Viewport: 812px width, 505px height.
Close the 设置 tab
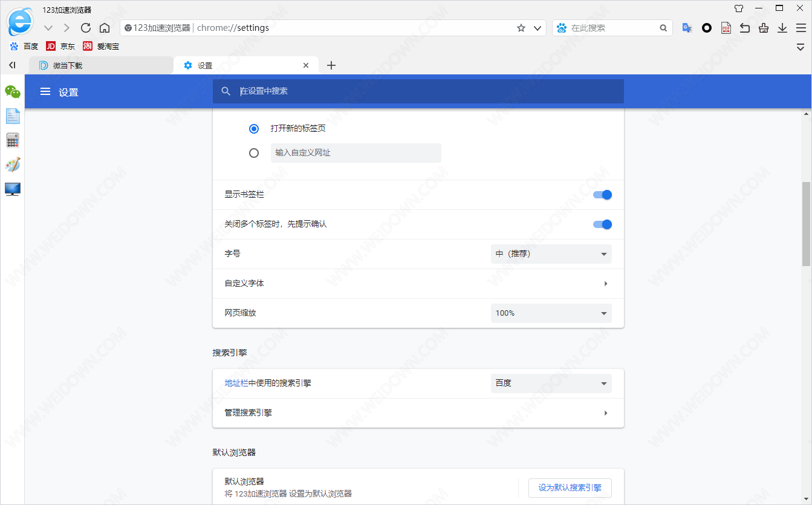tap(306, 65)
